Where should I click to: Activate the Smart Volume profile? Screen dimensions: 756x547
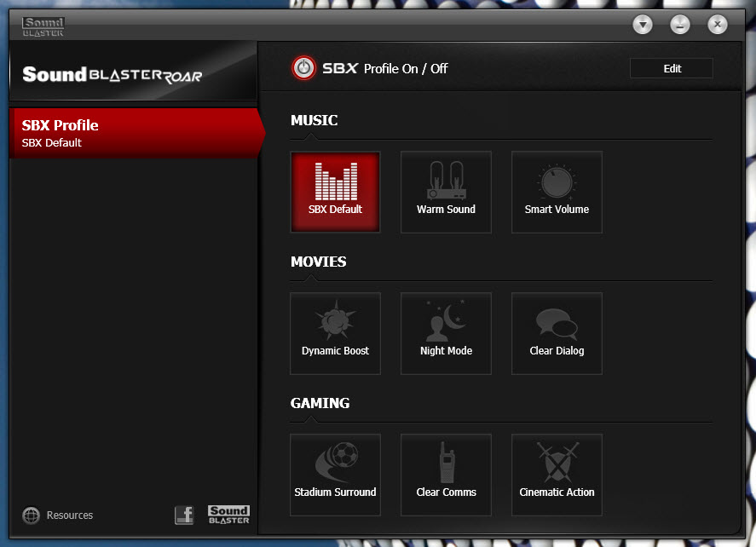pyautogui.click(x=557, y=192)
